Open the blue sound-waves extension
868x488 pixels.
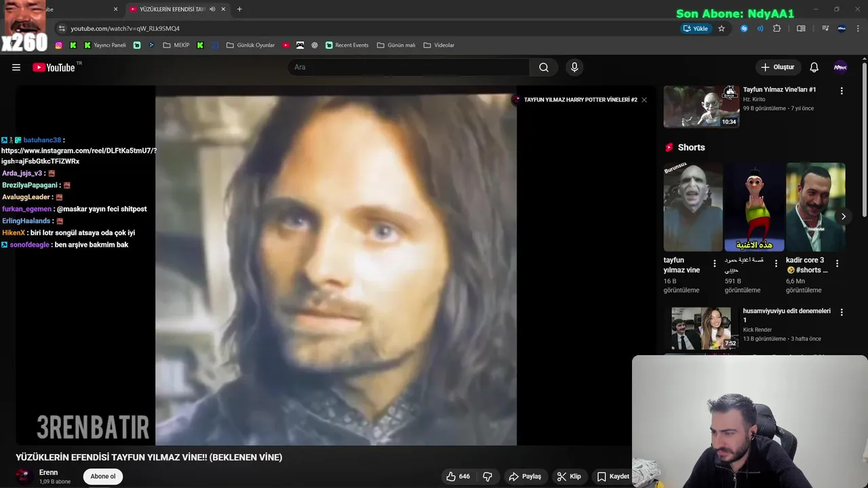point(760,28)
